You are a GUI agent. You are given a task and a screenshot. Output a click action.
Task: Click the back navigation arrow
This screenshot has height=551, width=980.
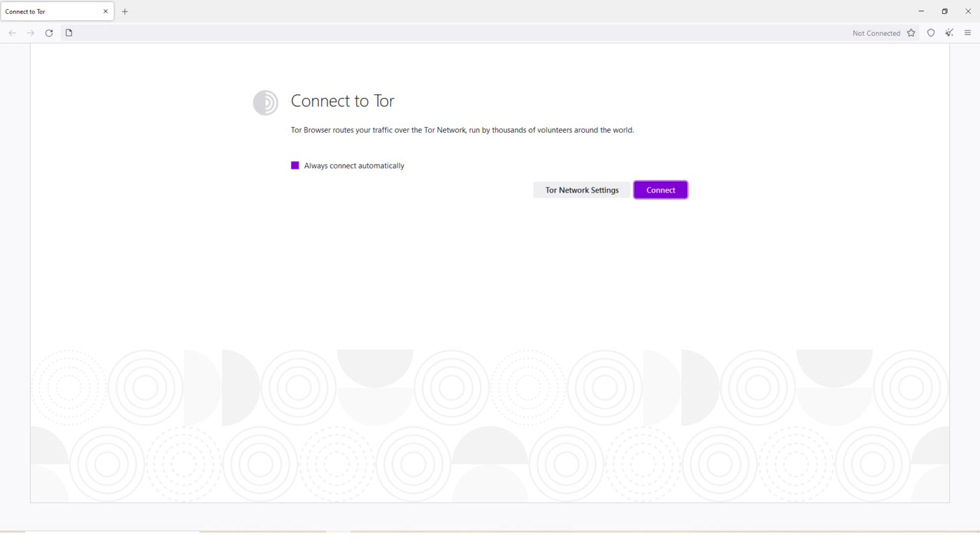pos(12,33)
